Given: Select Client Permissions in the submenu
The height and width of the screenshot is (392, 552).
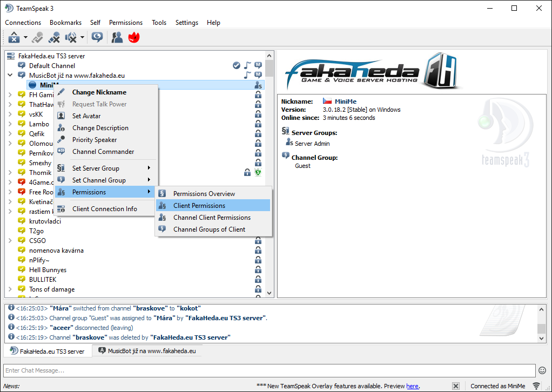Looking at the screenshot, I should click(213, 206).
